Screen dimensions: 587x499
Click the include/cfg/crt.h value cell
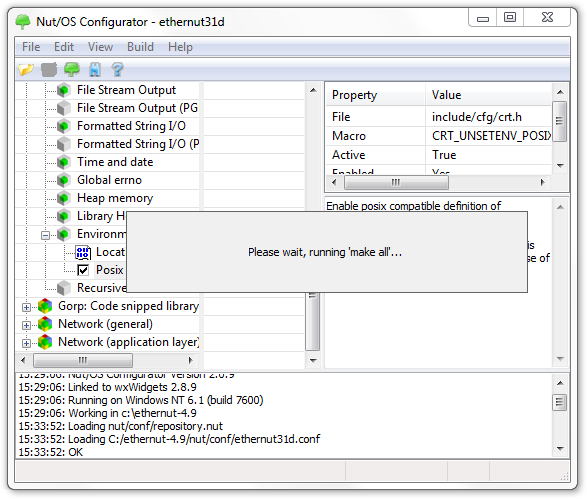(x=477, y=117)
